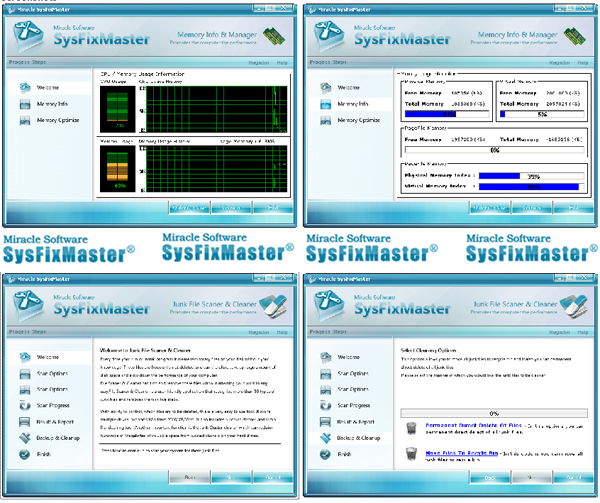Viewport: 600px width, 503px height.
Task: Click Scan Progress icon in cleaning options window
Action: [x=326, y=405]
